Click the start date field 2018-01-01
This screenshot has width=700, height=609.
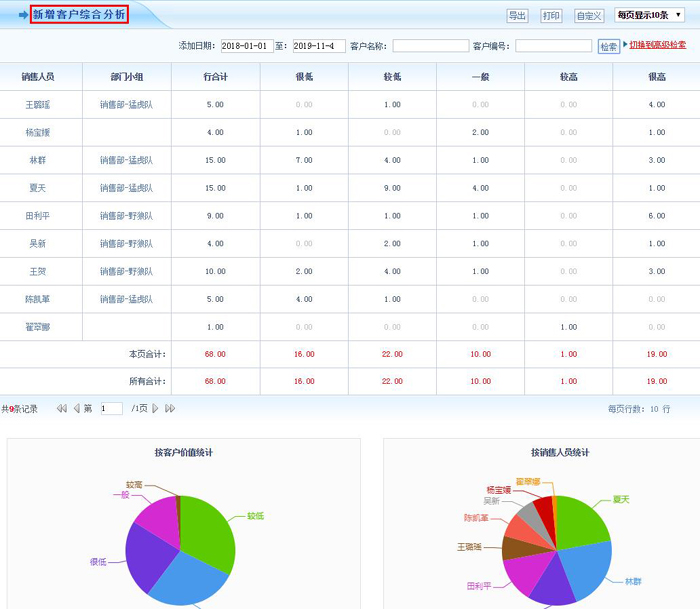point(246,46)
